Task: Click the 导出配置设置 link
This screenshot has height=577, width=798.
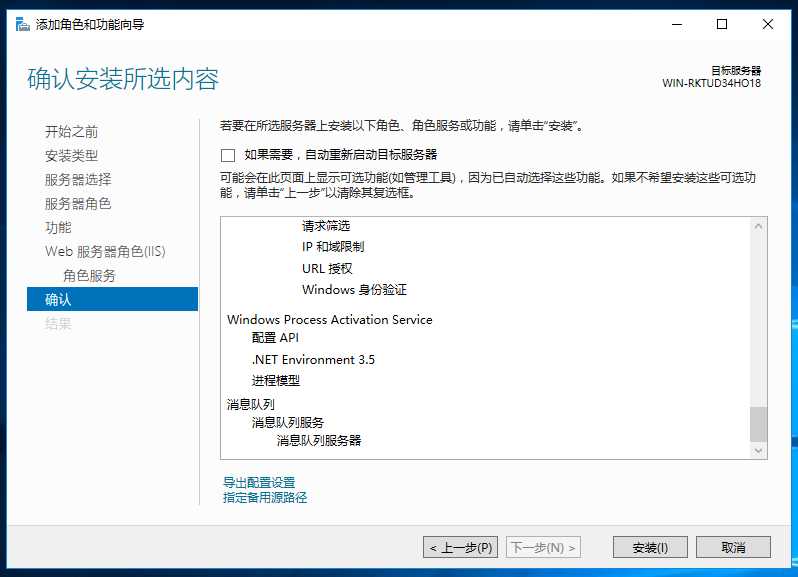Action: click(x=259, y=482)
